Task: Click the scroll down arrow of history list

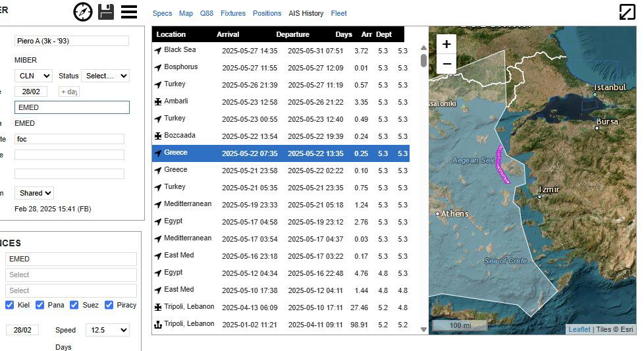Action: 423,329
